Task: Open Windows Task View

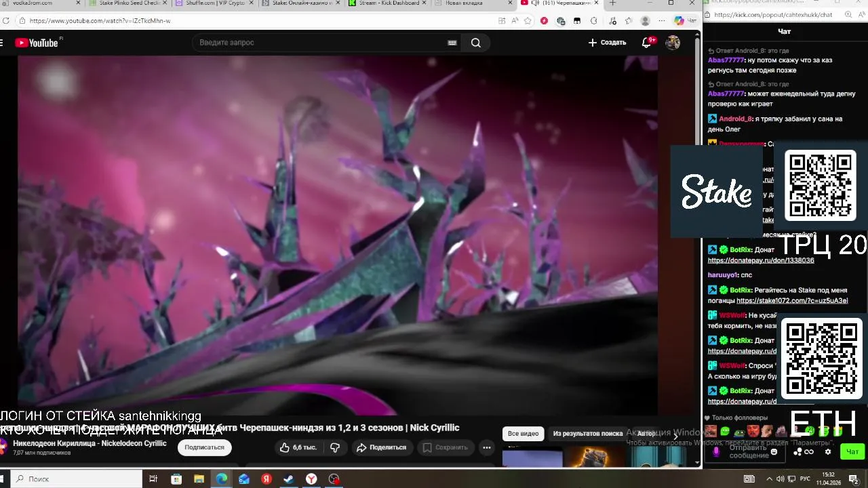Action: coord(154,479)
